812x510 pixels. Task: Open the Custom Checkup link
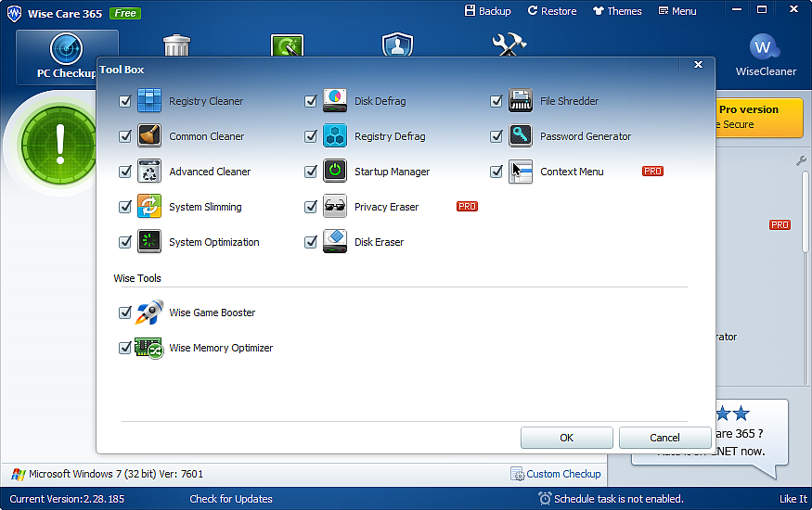tap(556, 474)
